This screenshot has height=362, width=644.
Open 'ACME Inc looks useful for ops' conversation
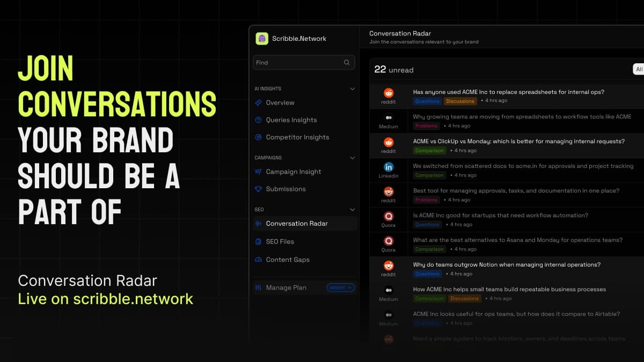pos(516,314)
